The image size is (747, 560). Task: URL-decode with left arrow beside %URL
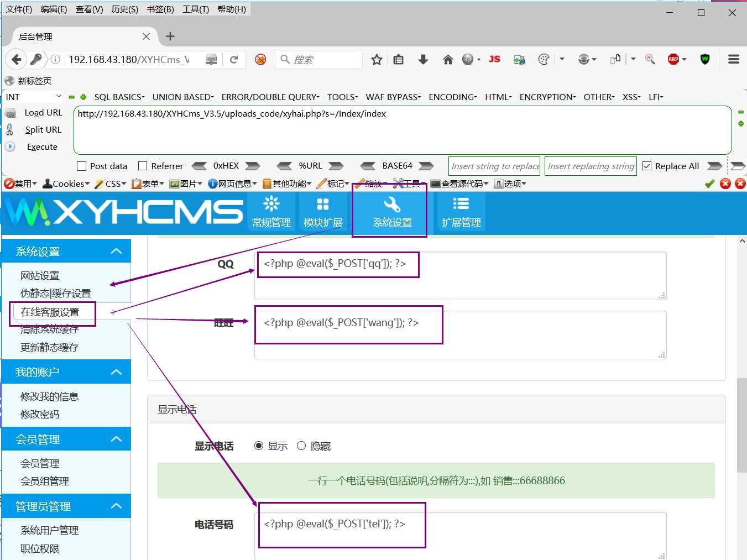coord(285,166)
